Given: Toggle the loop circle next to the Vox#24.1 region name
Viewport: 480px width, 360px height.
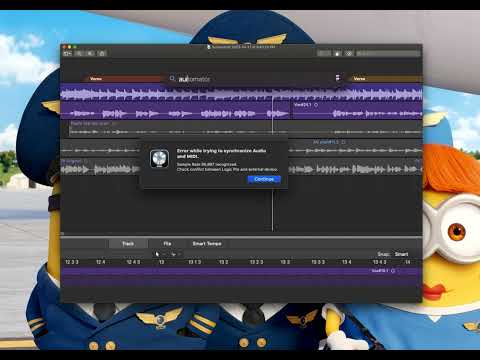Looking at the screenshot, I should (x=316, y=105).
